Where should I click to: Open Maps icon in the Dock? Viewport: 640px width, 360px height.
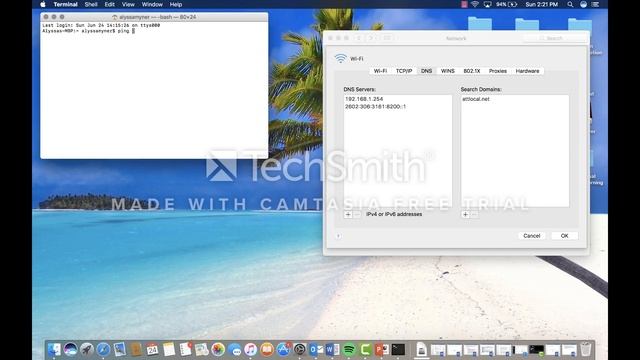tap(201, 350)
